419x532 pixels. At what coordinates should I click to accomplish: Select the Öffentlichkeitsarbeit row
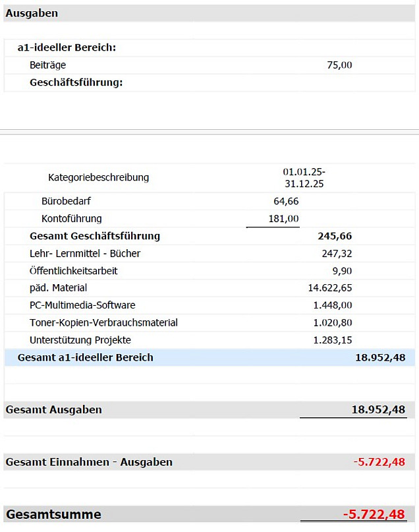(209, 271)
